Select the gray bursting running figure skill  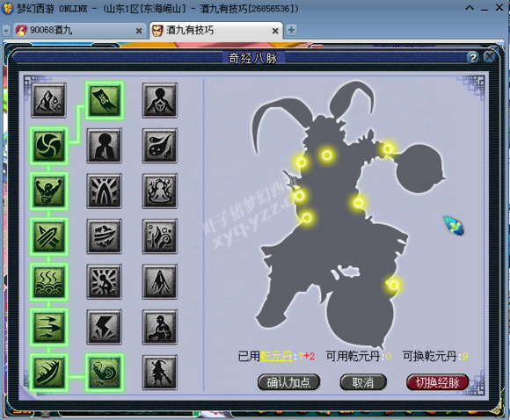pyautogui.click(x=104, y=282)
